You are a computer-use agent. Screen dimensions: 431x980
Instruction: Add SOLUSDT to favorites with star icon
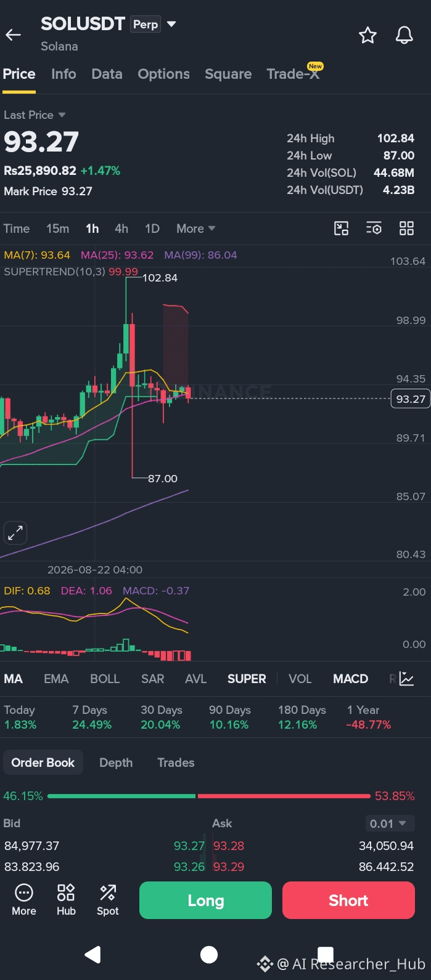coord(367,35)
